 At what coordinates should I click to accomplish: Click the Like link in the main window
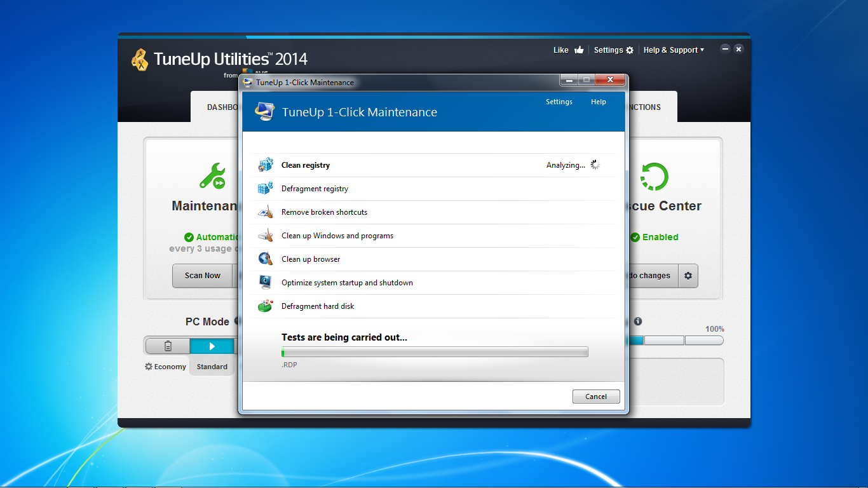pos(561,50)
